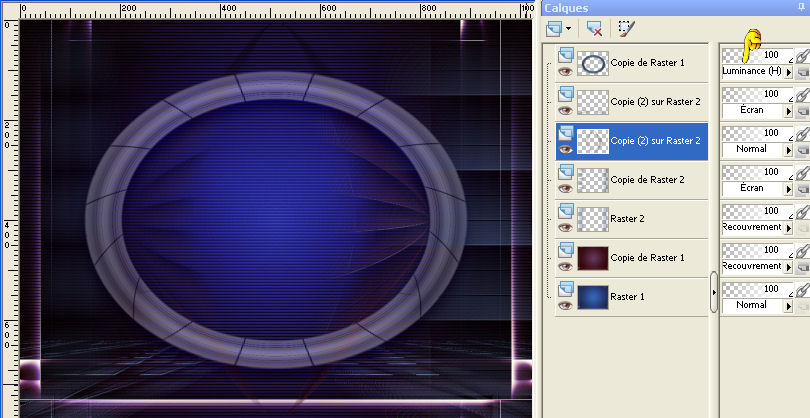Screen dimensions: 810x418
Task: Toggle link icon of highlighted layer's Normal row
Action: click(x=802, y=133)
